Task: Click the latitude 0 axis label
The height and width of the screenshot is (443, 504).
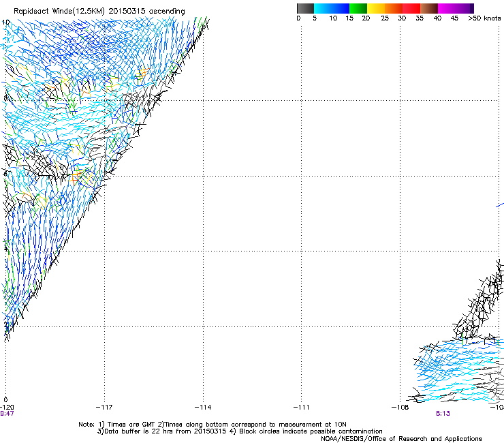Action: 5,400
